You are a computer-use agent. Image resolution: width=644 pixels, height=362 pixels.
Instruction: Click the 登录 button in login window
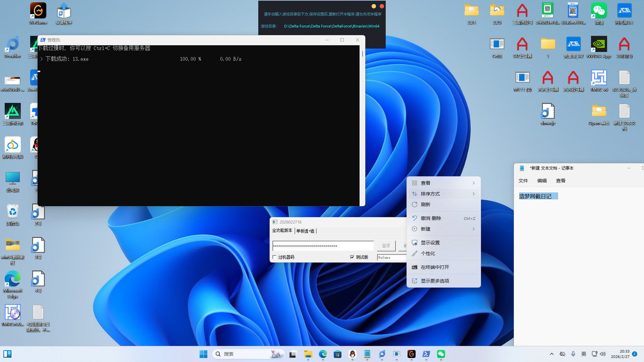(x=386, y=246)
